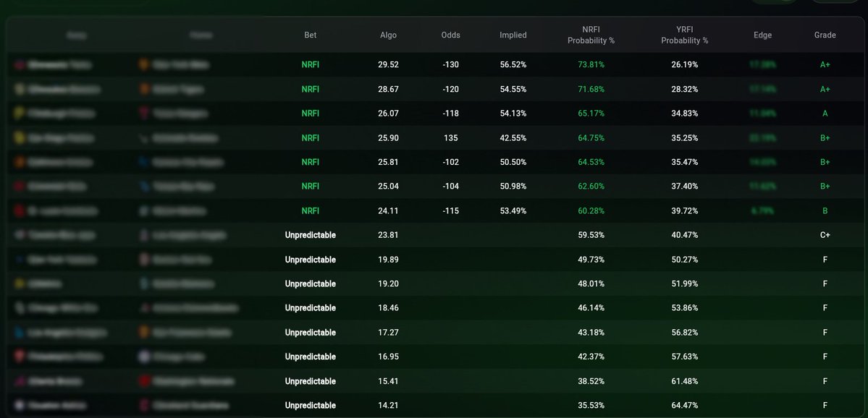Click Unpredictable in the 15.41 Algo row
The height and width of the screenshot is (418, 868).
click(310, 381)
